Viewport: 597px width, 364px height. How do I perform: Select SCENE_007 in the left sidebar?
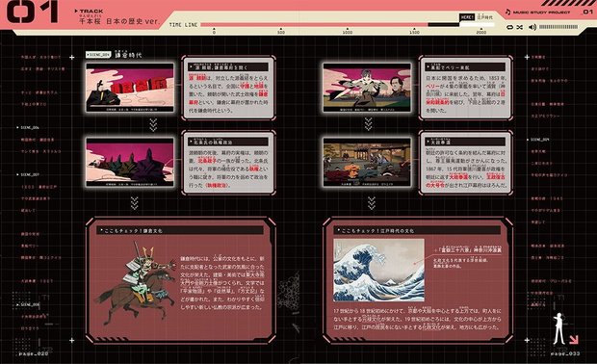(29, 174)
